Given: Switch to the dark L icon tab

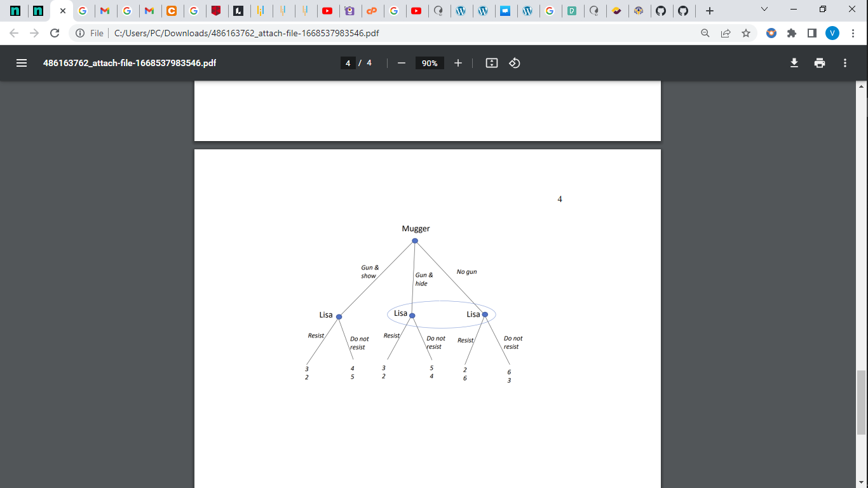Looking at the screenshot, I should coord(238,11).
